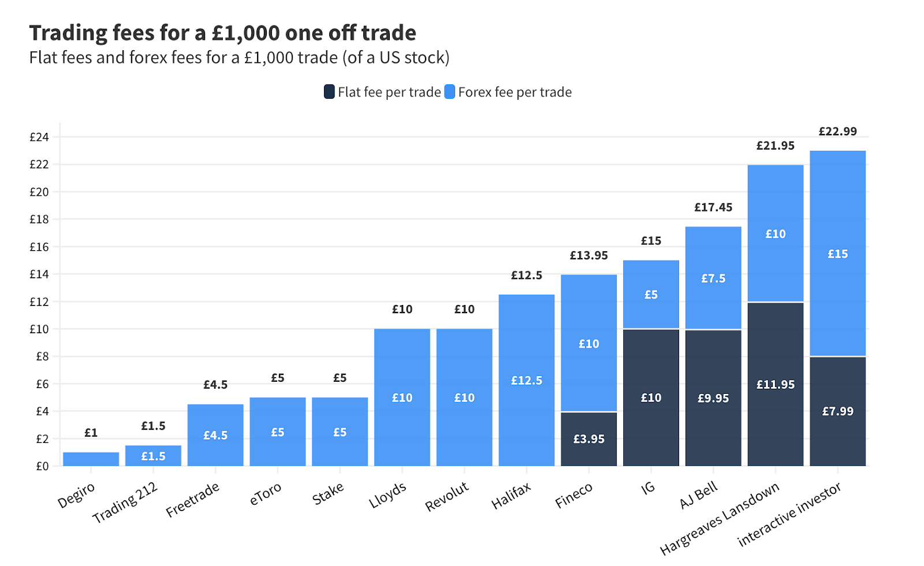Click the £22.99 total label
The width and height of the screenshot is (924, 566).
tap(838, 131)
